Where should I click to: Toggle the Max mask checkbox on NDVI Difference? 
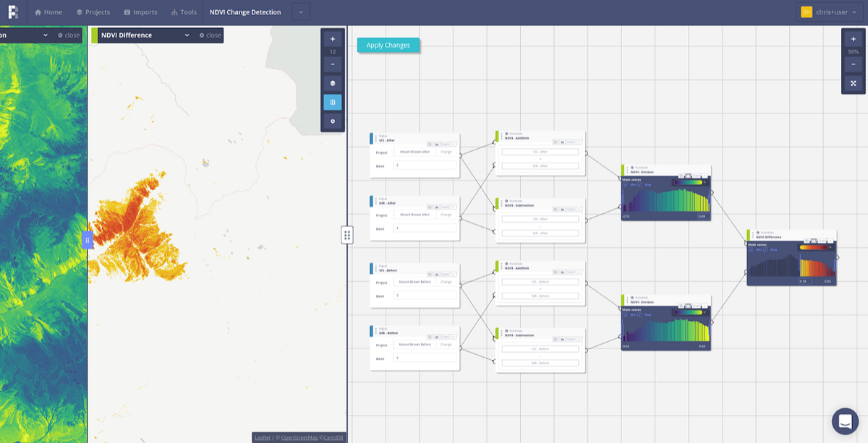pos(767,250)
